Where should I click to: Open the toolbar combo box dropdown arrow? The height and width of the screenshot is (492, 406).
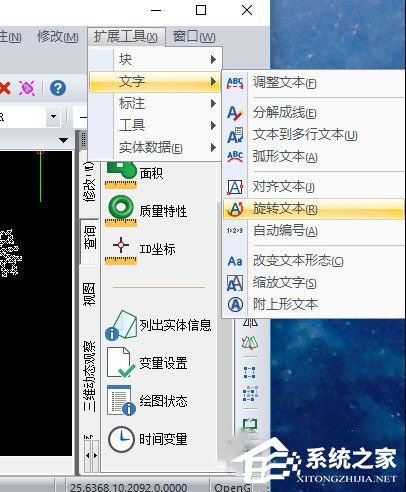tap(53, 117)
